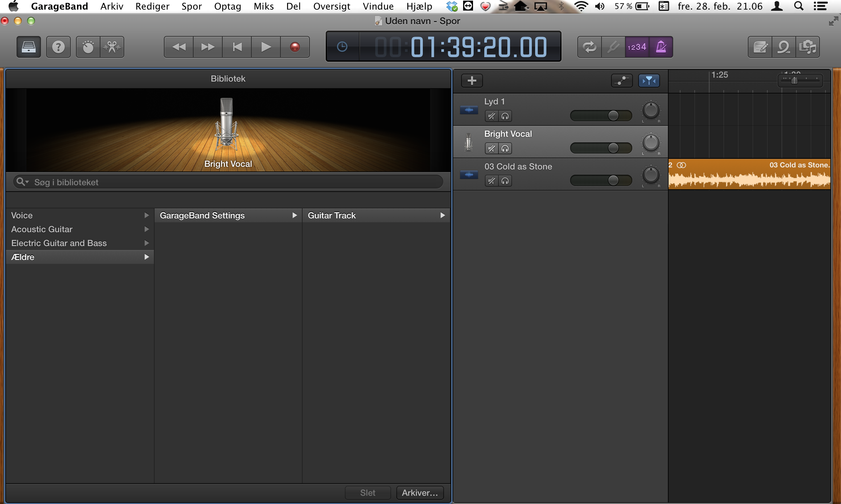
Task: Open the Library panel button
Action: pos(28,47)
